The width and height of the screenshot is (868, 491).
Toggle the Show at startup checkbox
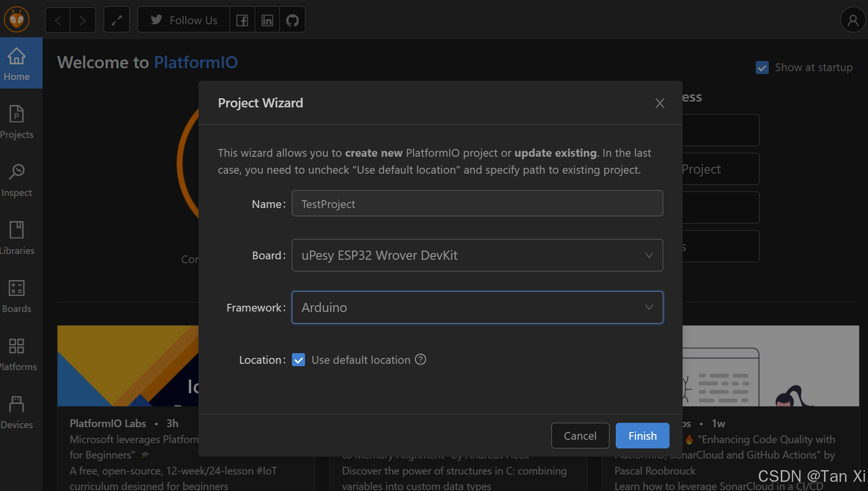(x=762, y=67)
